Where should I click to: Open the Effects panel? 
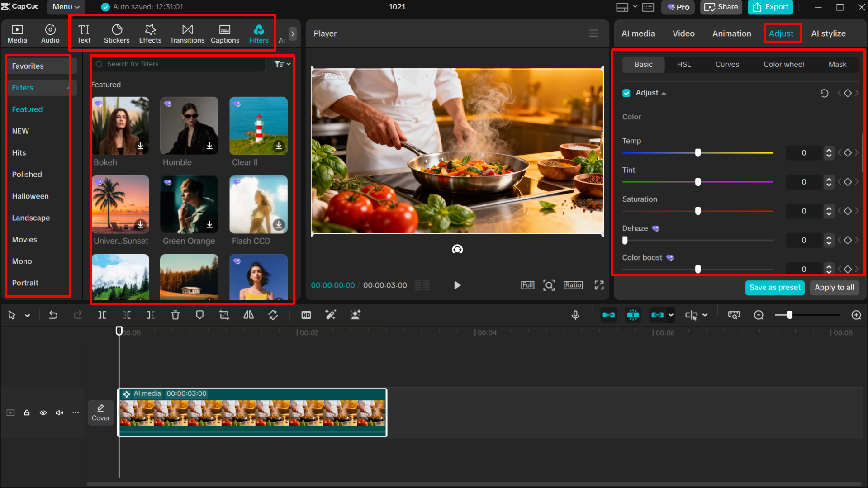[x=150, y=33]
